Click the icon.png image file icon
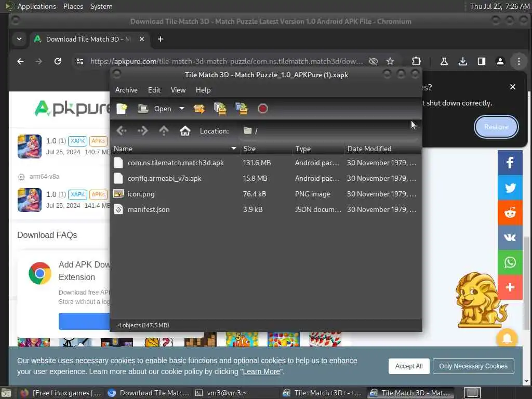 118,194
